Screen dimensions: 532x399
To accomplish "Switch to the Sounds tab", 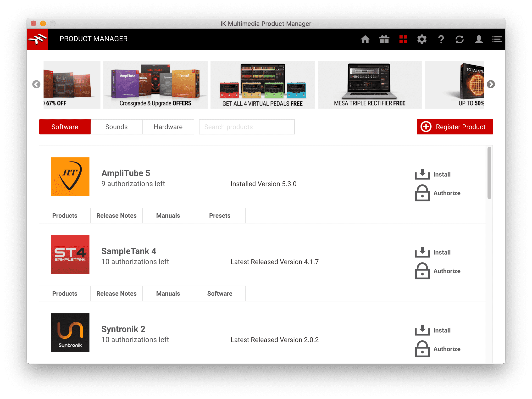I will (x=116, y=127).
